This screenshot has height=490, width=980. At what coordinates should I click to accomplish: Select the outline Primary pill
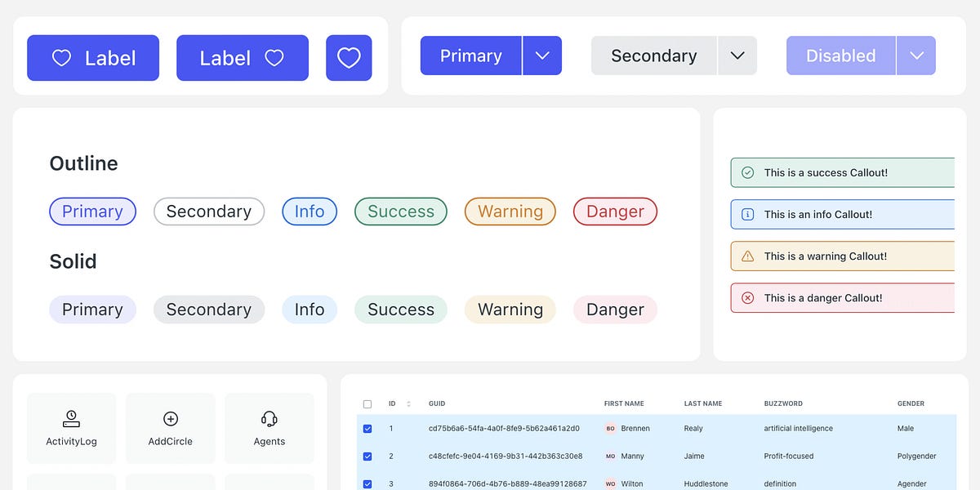point(92,212)
